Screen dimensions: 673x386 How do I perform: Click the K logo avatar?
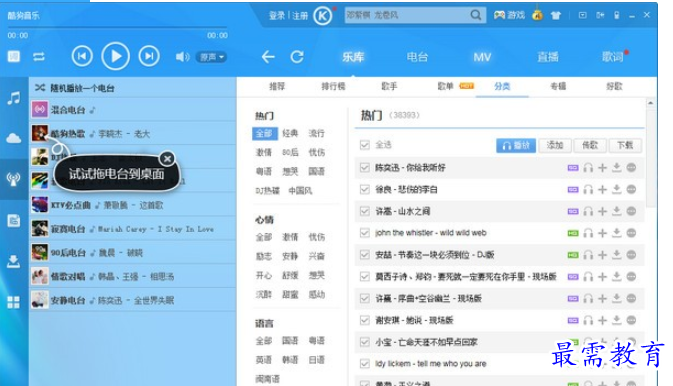click(322, 16)
